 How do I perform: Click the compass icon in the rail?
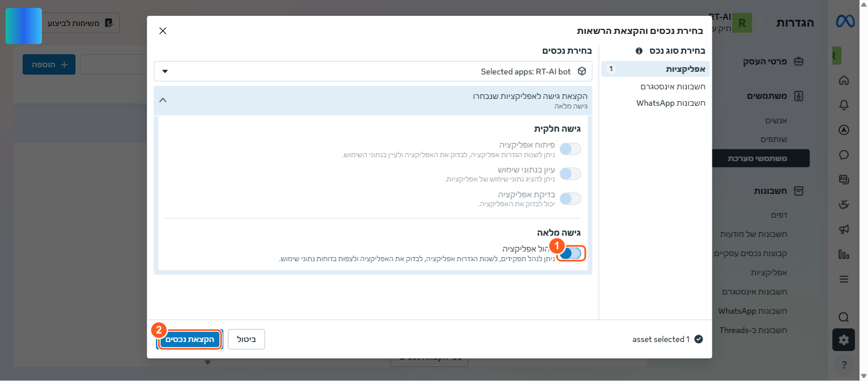[x=844, y=130]
